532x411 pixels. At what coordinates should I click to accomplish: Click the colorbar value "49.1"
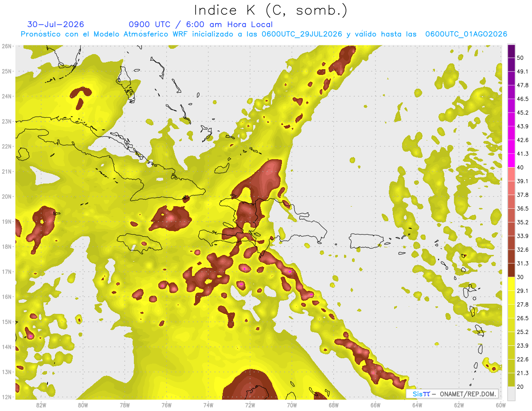click(x=522, y=71)
